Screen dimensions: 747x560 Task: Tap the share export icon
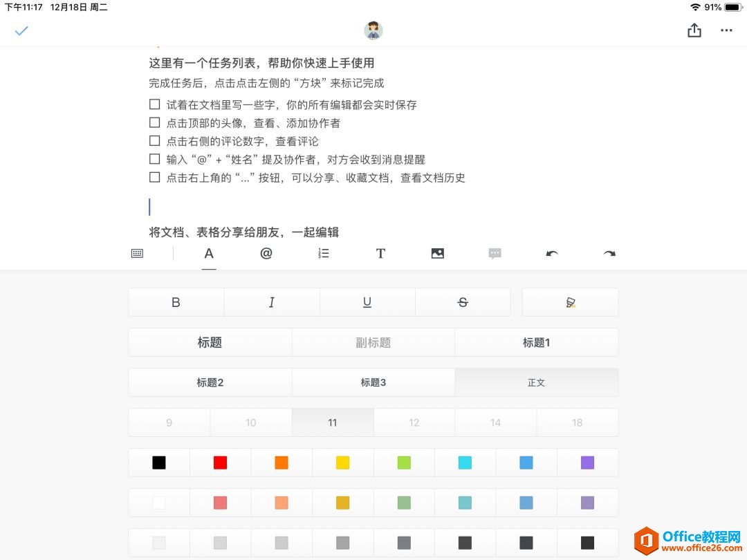click(x=694, y=30)
